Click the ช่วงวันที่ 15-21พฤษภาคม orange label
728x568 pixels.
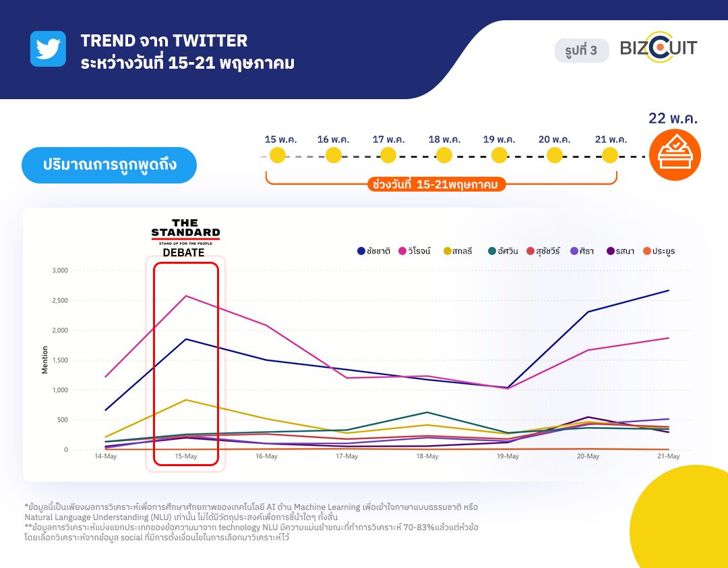point(436,185)
